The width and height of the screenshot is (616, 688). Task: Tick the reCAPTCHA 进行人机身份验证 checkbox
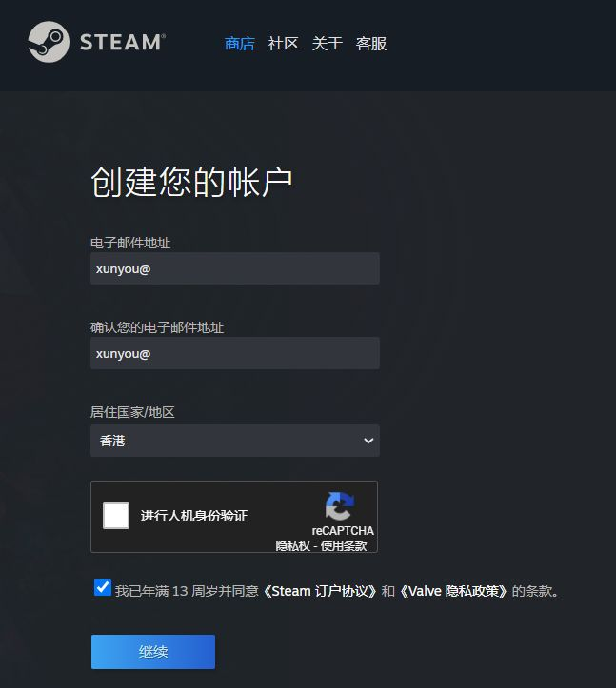(x=116, y=516)
